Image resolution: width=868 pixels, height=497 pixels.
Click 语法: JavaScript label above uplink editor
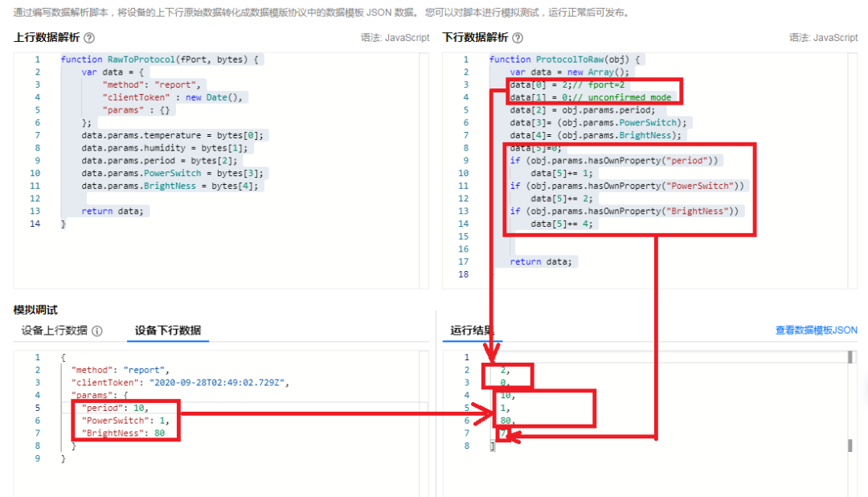click(395, 38)
